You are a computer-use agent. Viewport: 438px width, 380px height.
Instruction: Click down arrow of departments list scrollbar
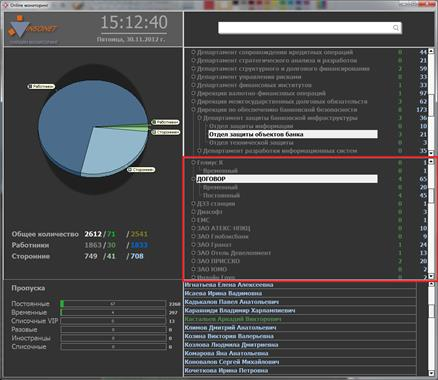coord(431,151)
